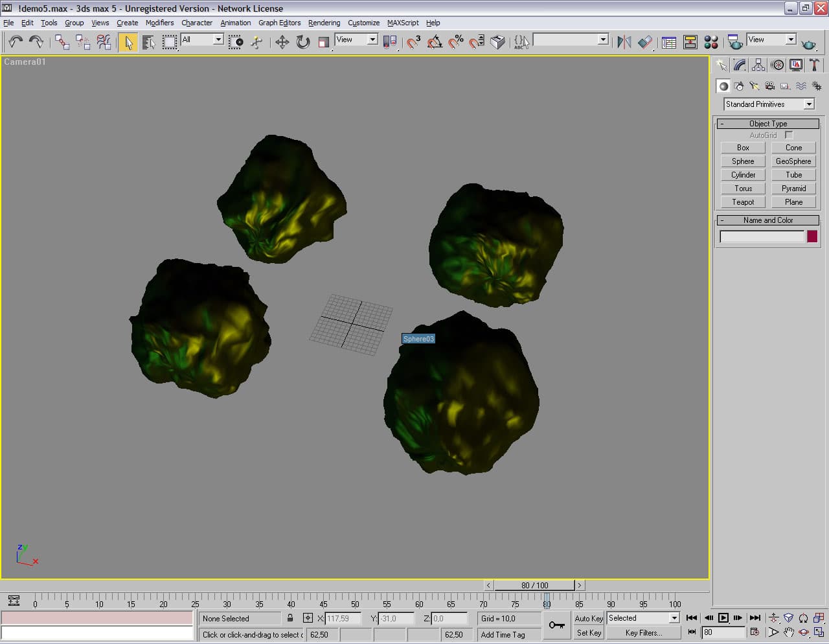Open the Key Filters dialog

pyautogui.click(x=643, y=633)
